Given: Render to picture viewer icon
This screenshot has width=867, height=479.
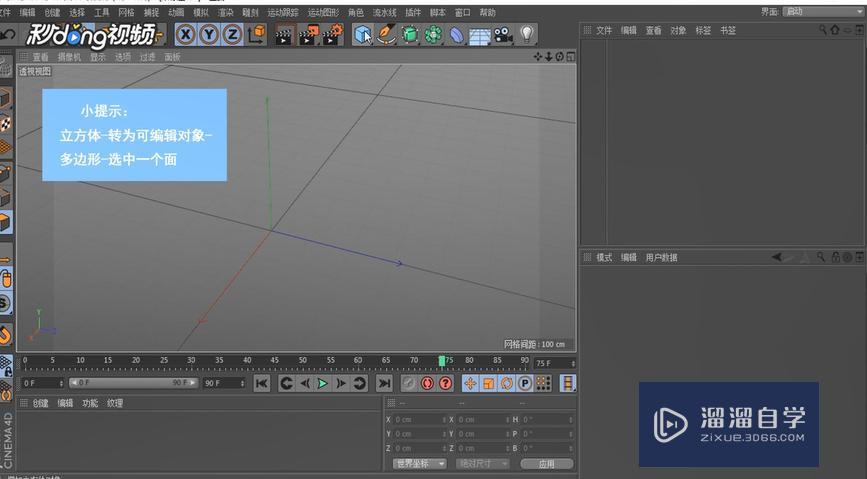Looking at the screenshot, I should point(308,35).
